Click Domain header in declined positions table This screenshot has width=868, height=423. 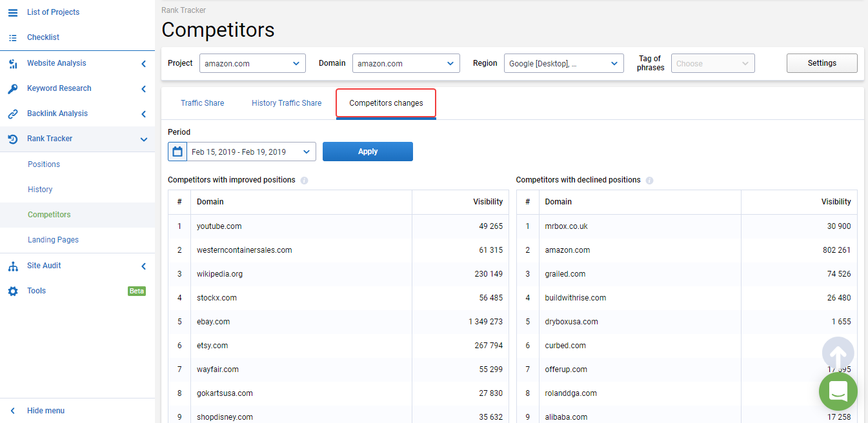558,202
